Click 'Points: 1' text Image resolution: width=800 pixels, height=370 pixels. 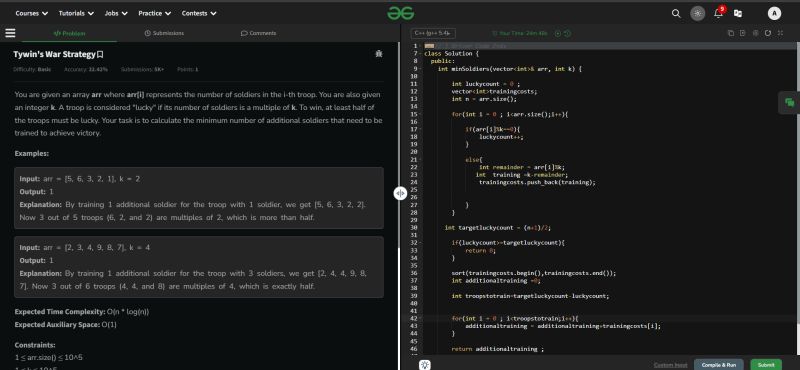pyautogui.click(x=187, y=69)
